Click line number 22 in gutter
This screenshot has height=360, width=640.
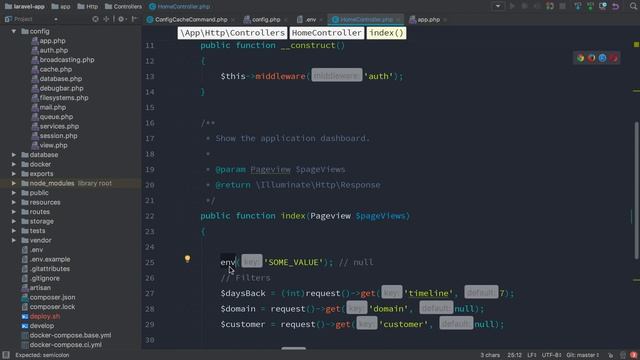(150, 216)
